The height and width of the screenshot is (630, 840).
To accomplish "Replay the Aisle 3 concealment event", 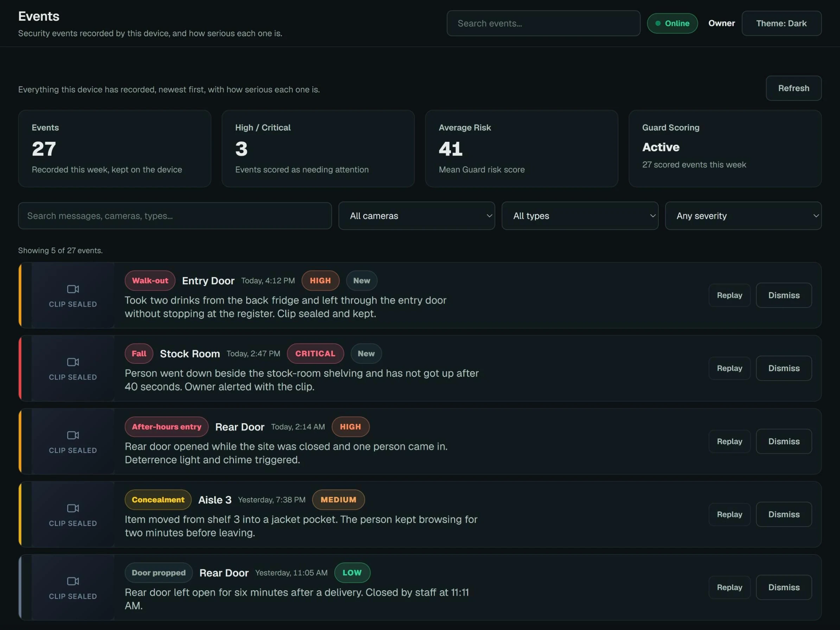I will [x=729, y=514].
